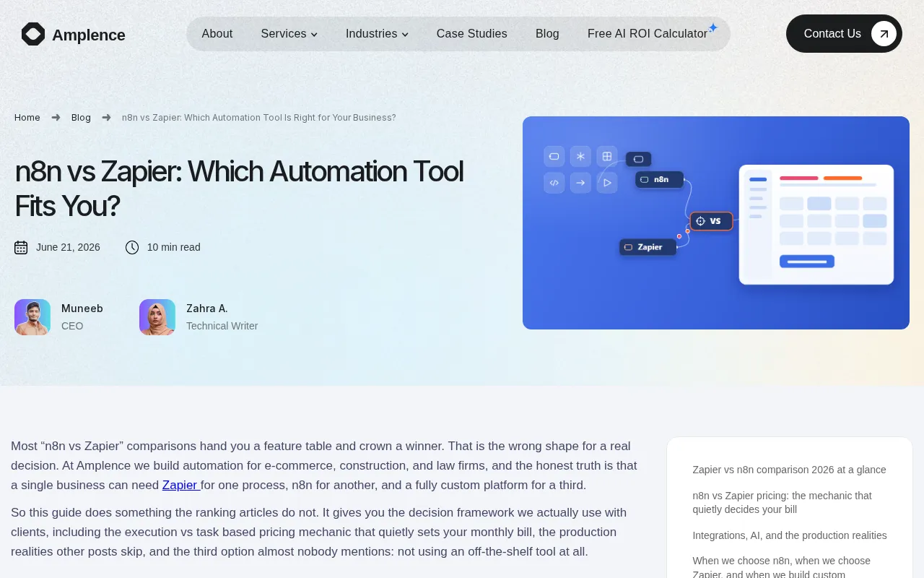Go to Case Studies
This screenshot has width=924, height=578.
tap(472, 34)
